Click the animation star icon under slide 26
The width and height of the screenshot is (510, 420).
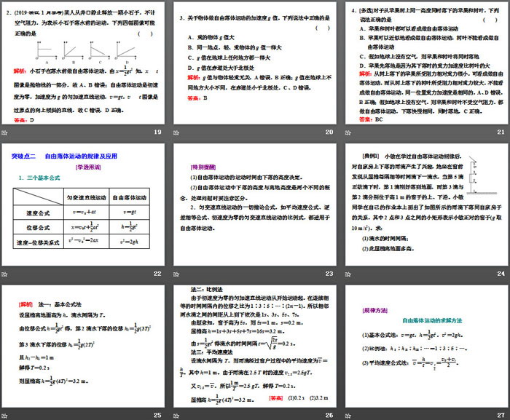(x=175, y=415)
